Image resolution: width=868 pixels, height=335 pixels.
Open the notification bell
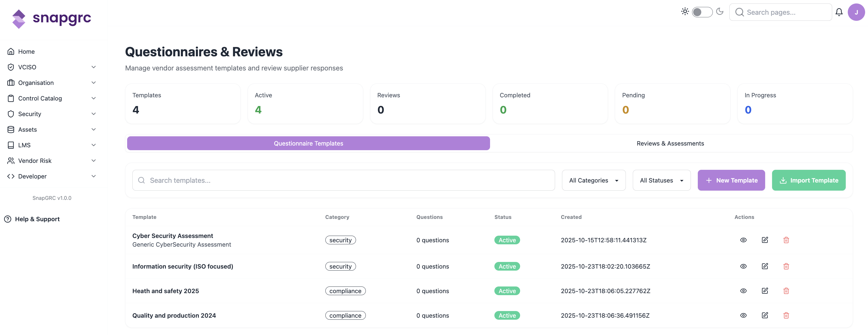(x=839, y=12)
